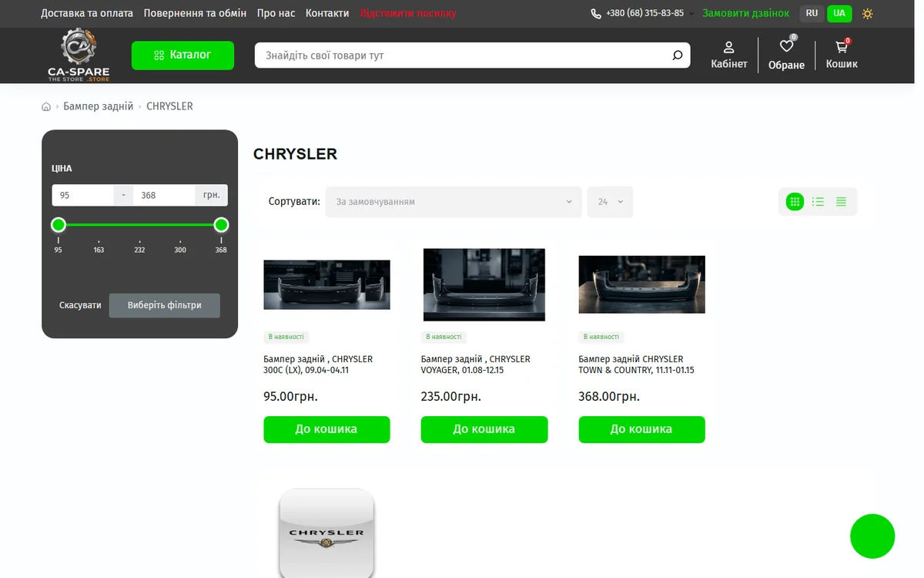Switch to compact table view icon
Image resolution: width=924 pixels, height=578 pixels.
pyautogui.click(x=841, y=202)
